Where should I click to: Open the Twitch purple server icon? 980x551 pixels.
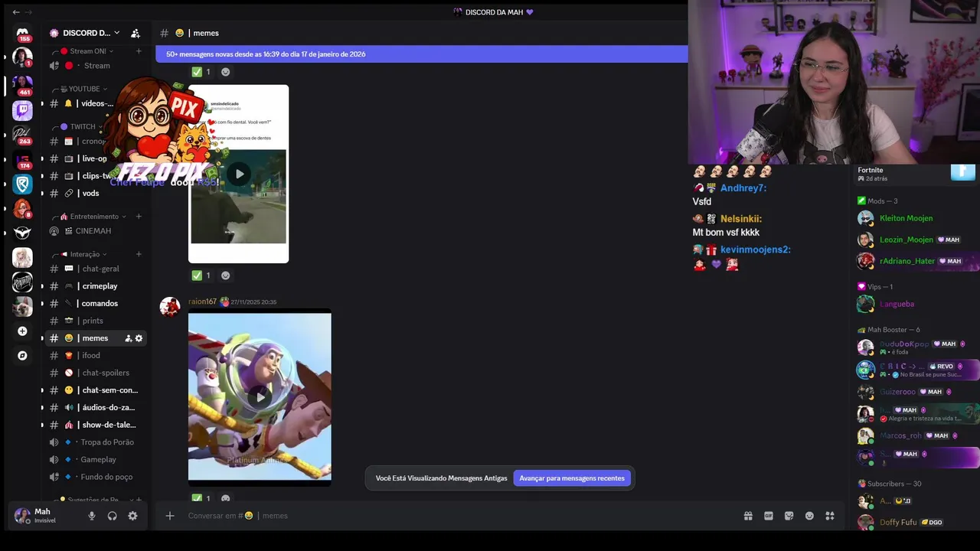pyautogui.click(x=22, y=111)
